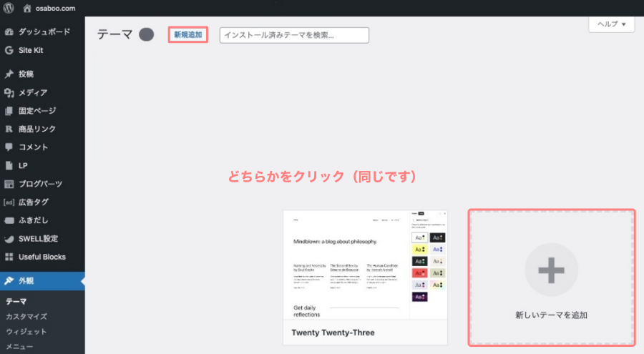
Task: Expand the ヘルプ dropdown
Action: [612, 24]
